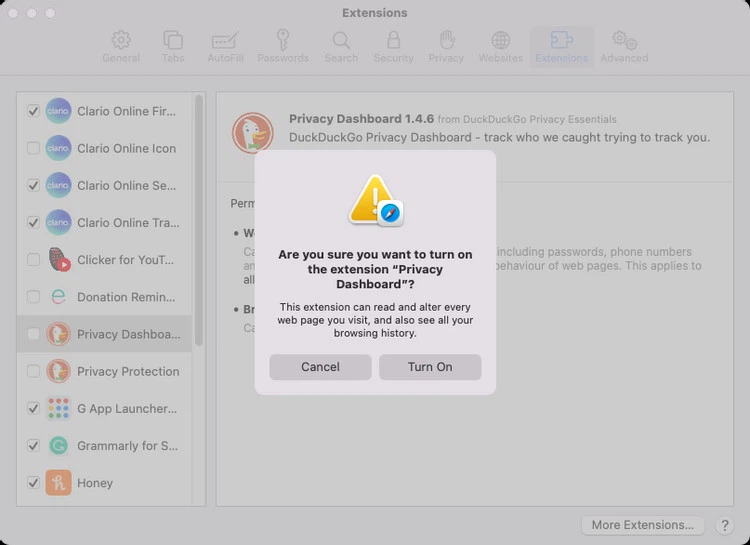Open the Advanced gears icon
The width and height of the screenshot is (750, 545).
pos(624,46)
